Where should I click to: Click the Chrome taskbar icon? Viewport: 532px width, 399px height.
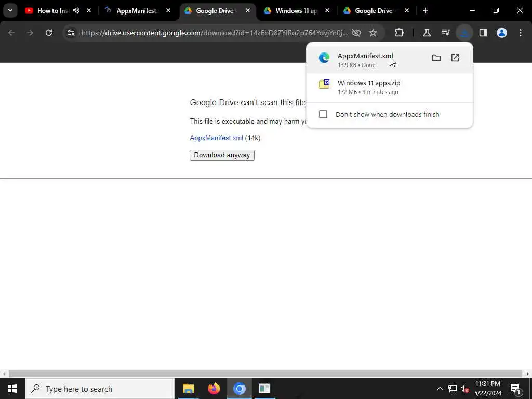point(239,389)
